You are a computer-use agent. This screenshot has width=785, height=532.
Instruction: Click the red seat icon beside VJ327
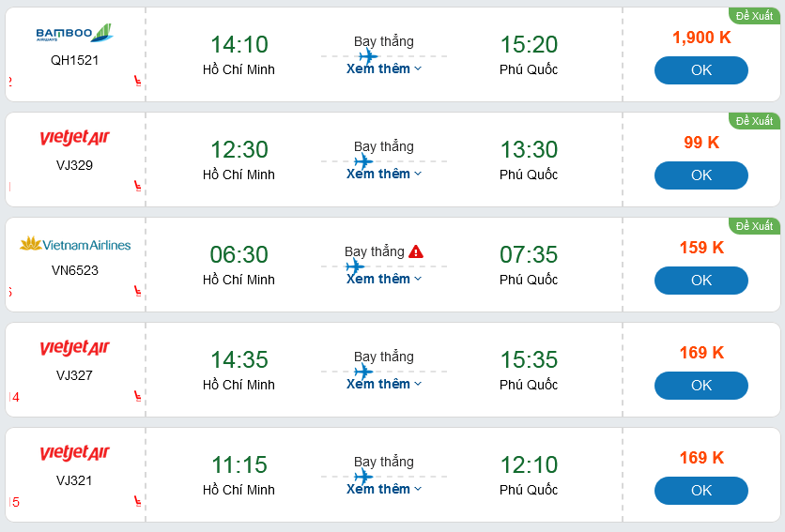pos(138,396)
